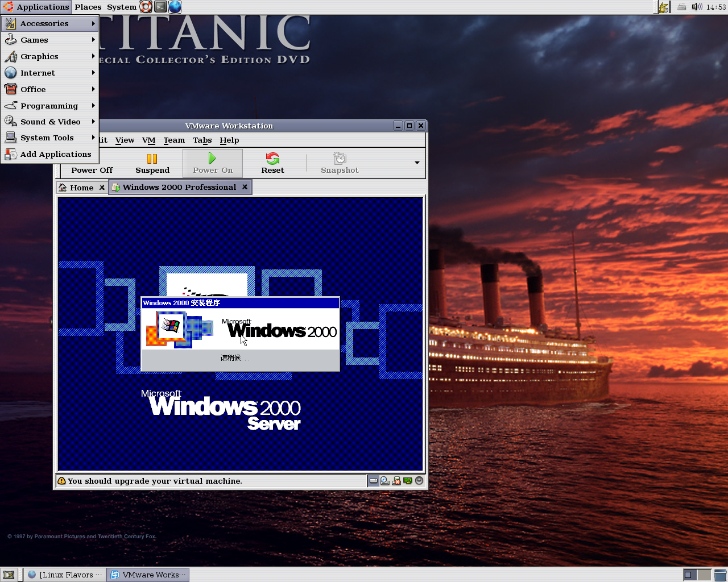Select VMware Workstation taskbar button

(x=148, y=575)
